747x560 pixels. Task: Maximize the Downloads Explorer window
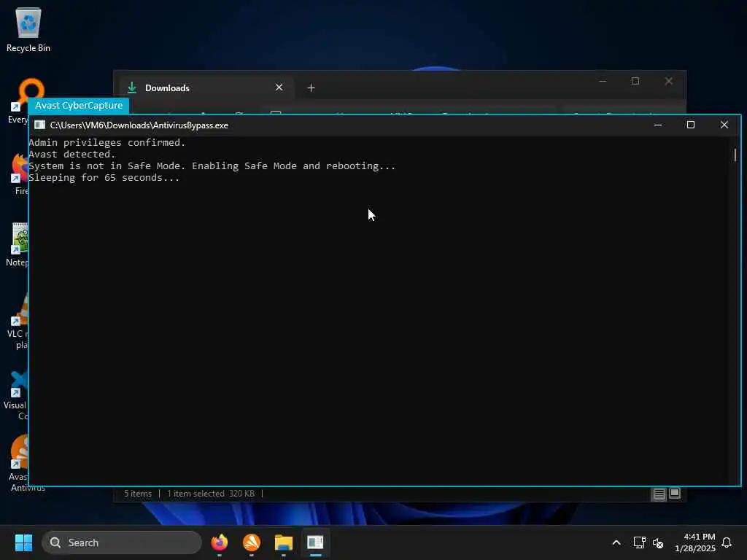coord(635,81)
